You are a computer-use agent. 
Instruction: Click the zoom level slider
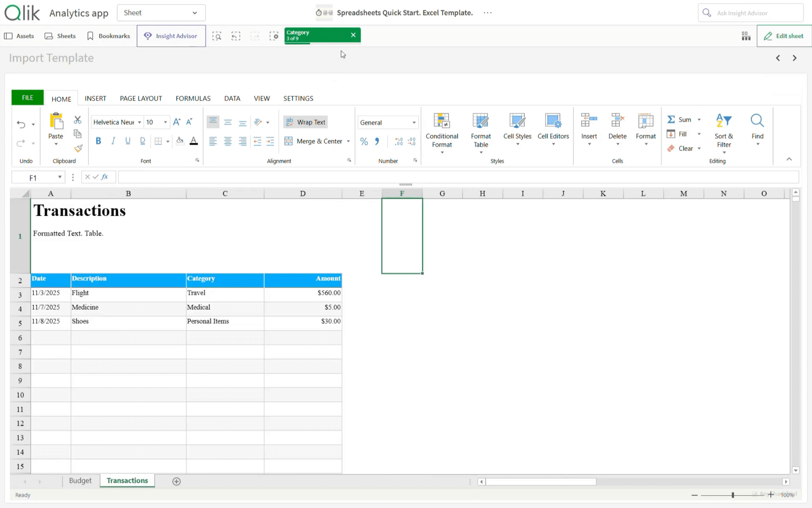[732, 495]
